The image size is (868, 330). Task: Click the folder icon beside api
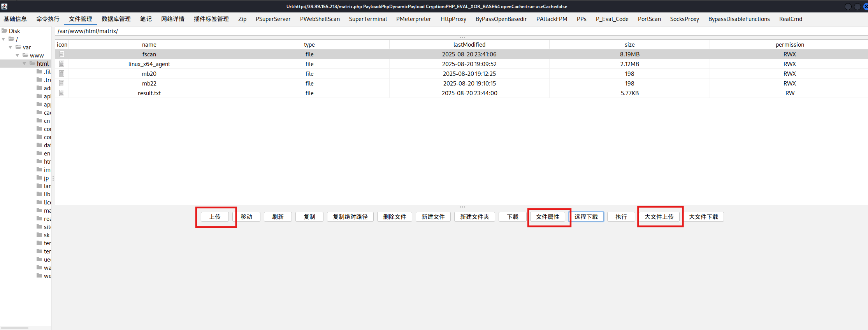(39, 96)
